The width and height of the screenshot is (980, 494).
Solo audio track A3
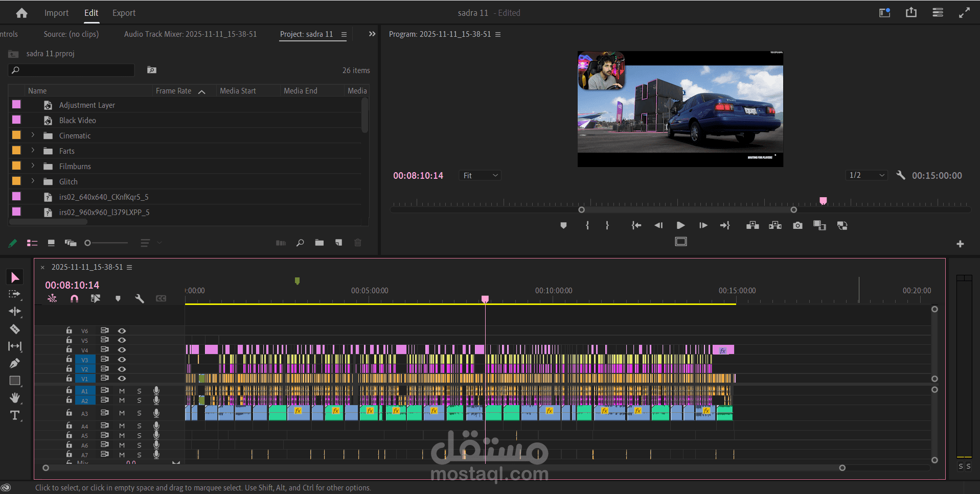[139, 413]
